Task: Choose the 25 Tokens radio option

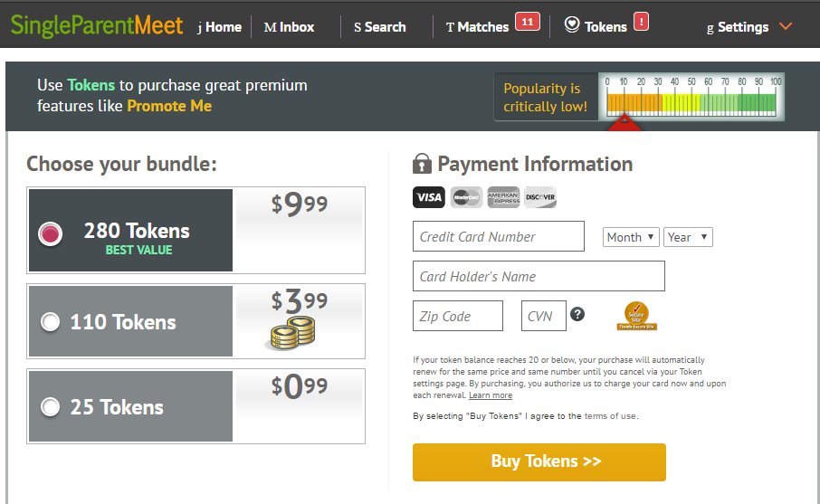Action: pyautogui.click(x=50, y=407)
